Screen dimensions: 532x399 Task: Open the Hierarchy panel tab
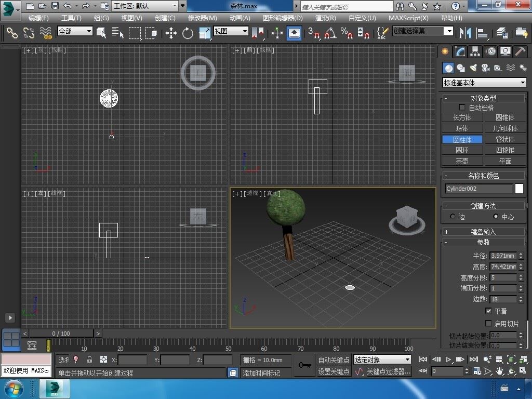click(x=475, y=51)
